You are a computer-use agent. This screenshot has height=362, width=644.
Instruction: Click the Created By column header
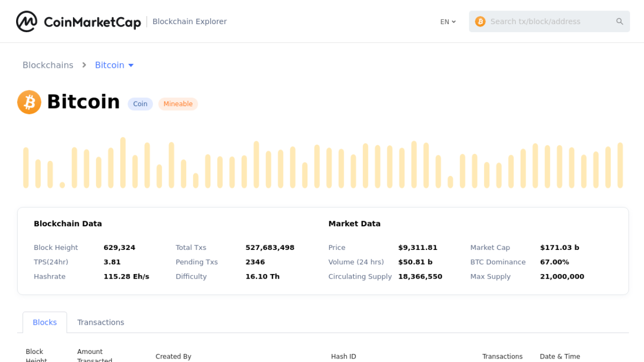tap(173, 356)
